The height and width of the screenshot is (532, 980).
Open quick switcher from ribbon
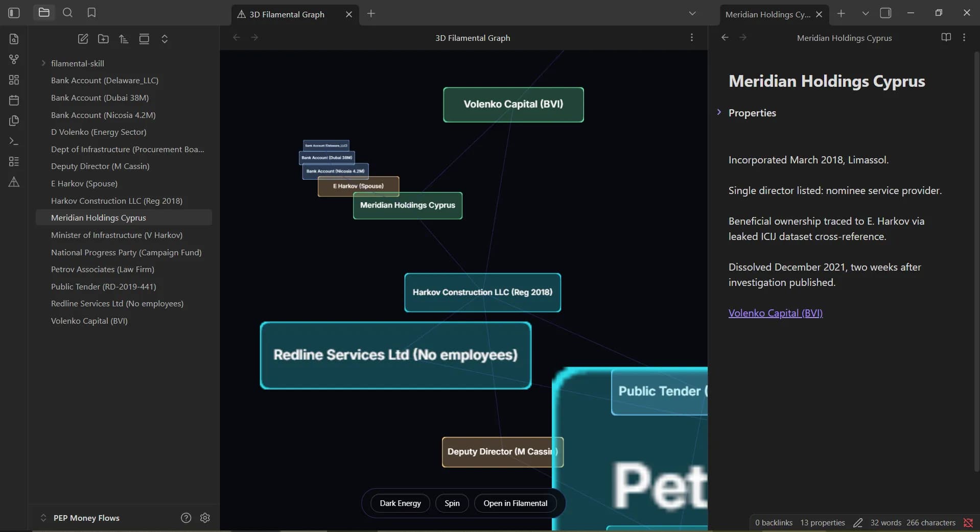pos(14,39)
